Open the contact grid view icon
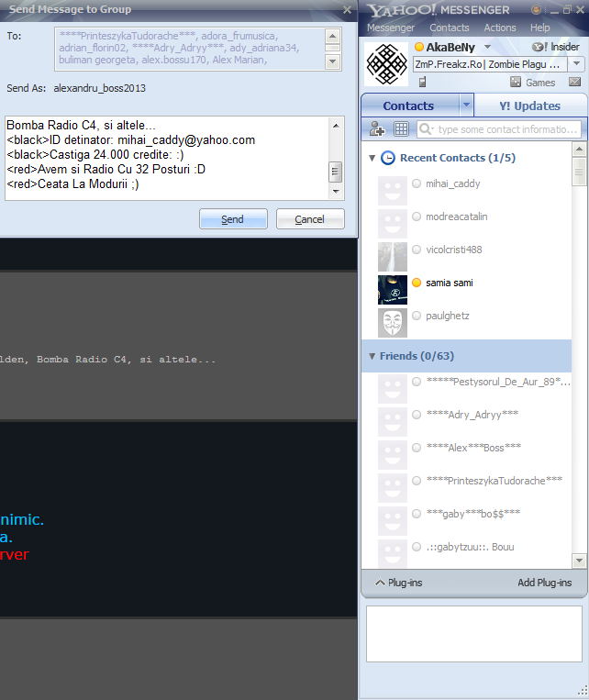Screen dimensions: 589x700 pyautogui.click(x=401, y=129)
